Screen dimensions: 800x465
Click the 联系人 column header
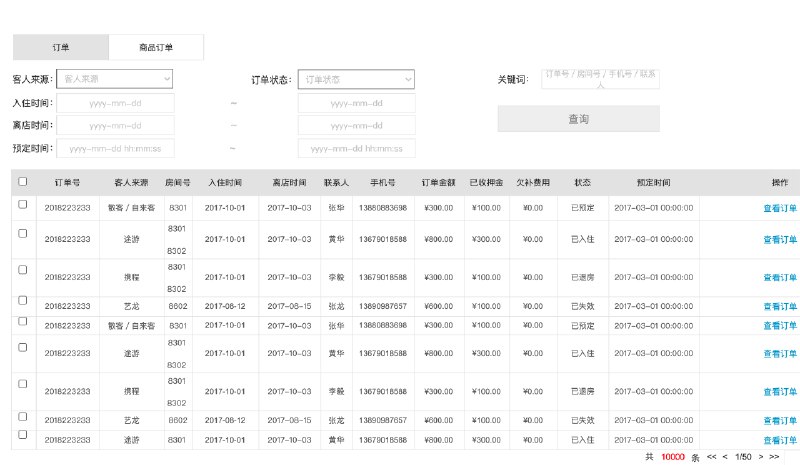(x=336, y=183)
